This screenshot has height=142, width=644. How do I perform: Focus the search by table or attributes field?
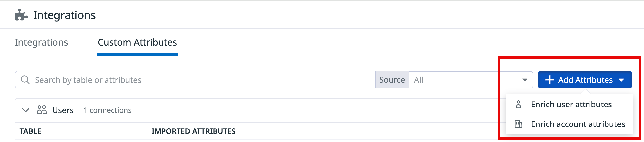coord(195,80)
